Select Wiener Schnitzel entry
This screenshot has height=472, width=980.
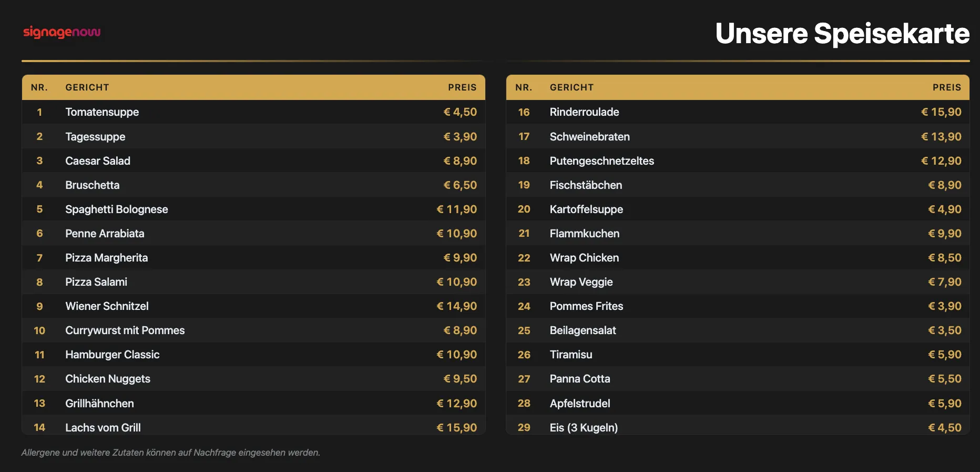(107, 306)
